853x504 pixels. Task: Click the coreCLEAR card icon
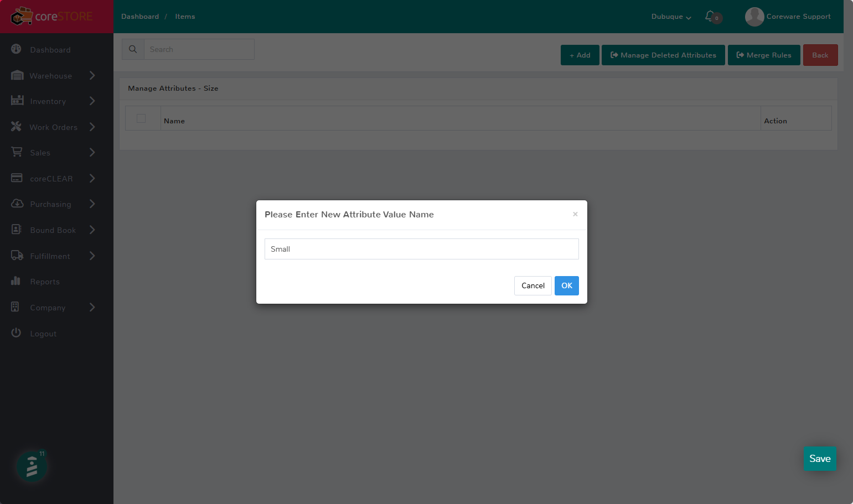[17, 178]
